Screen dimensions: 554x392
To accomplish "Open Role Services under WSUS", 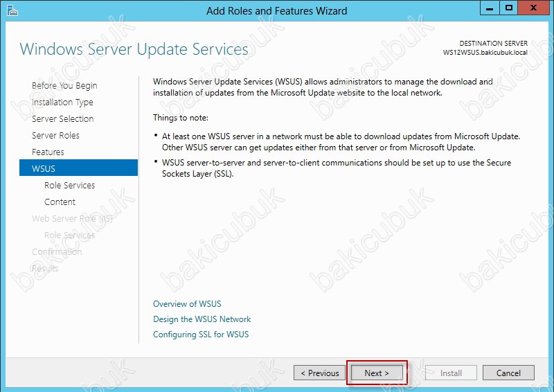I will pos(70,185).
